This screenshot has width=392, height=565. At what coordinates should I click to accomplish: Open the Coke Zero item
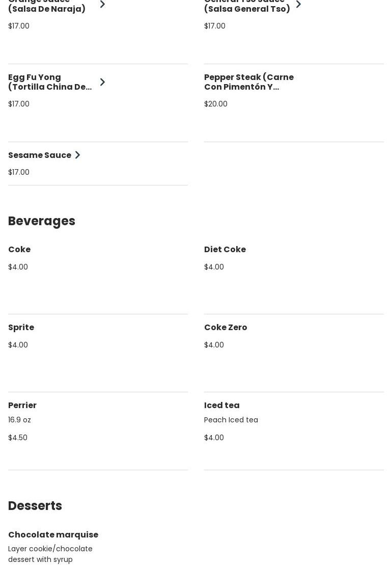[x=226, y=328]
